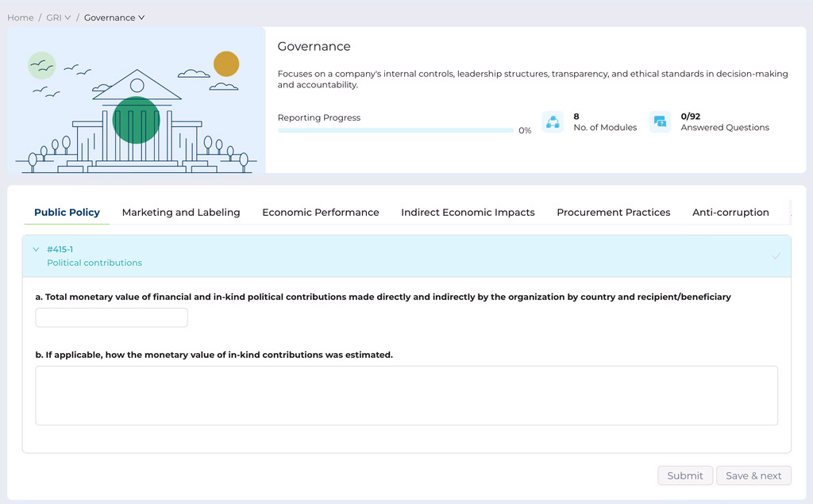
Task: Click the in-kind contributions estimation text area
Action: 406,395
